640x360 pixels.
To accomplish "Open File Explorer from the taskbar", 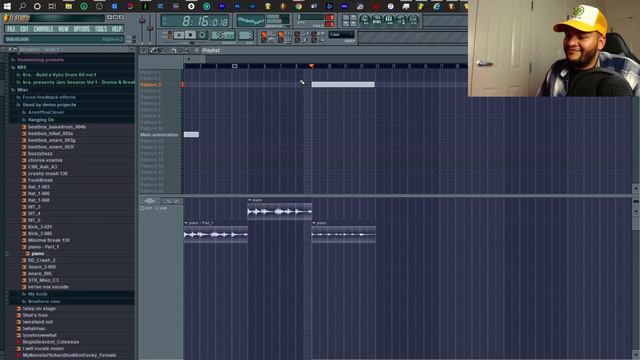I will (68, 6).
